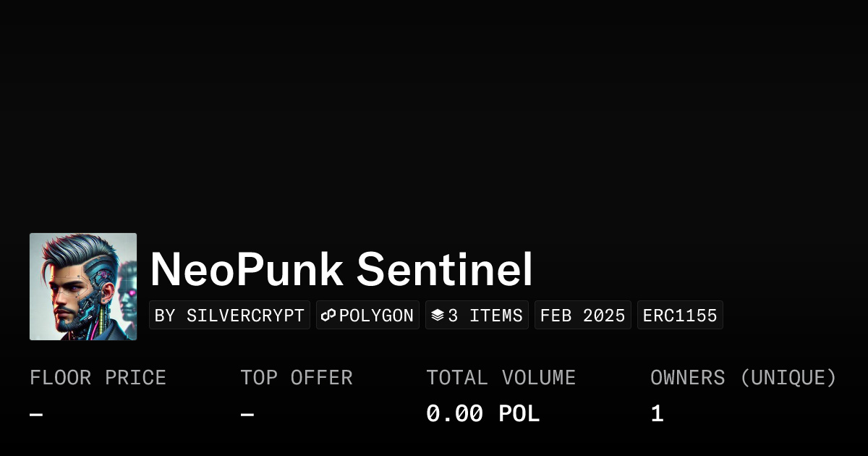Viewport: 868px width, 456px height.
Task: Click the TOTAL VOLUME heading
Action: point(501,377)
